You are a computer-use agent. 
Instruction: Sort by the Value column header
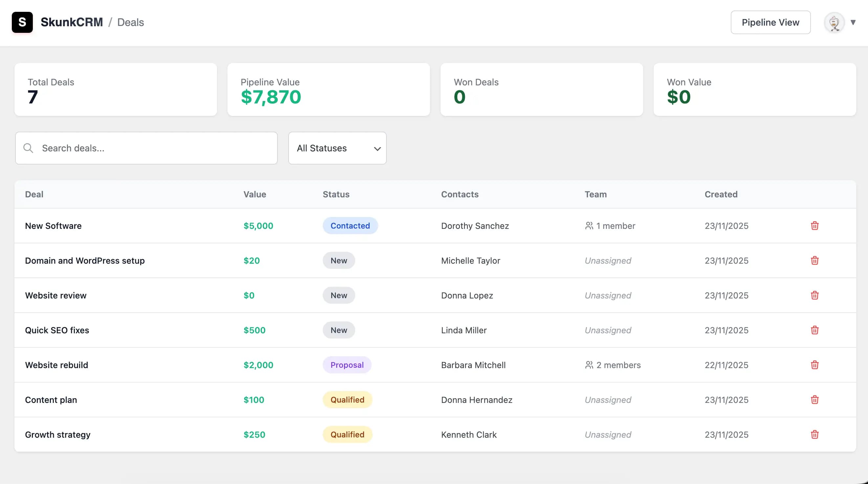point(255,194)
